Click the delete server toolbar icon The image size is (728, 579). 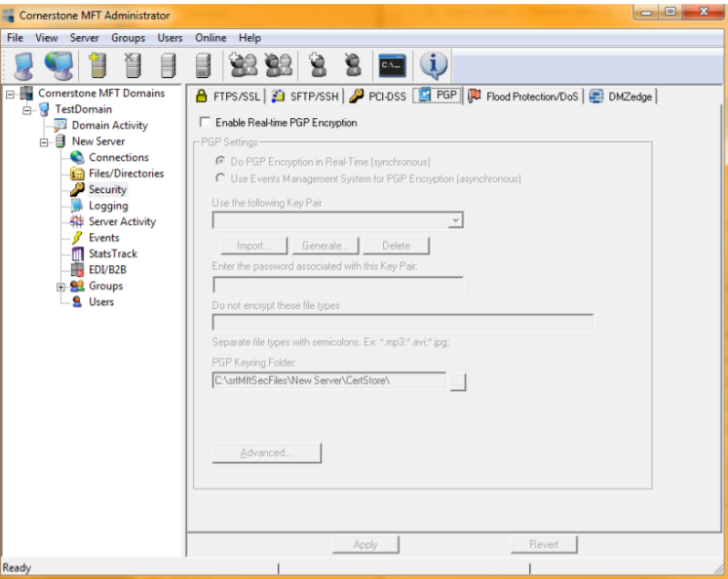(133, 65)
